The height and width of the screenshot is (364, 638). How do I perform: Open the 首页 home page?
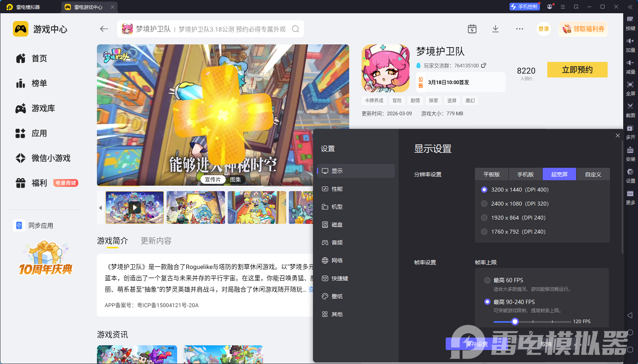click(x=31, y=58)
